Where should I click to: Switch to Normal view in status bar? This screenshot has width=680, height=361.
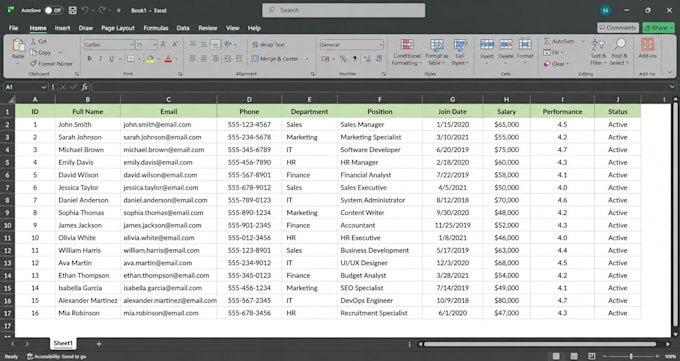click(x=556, y=356)
